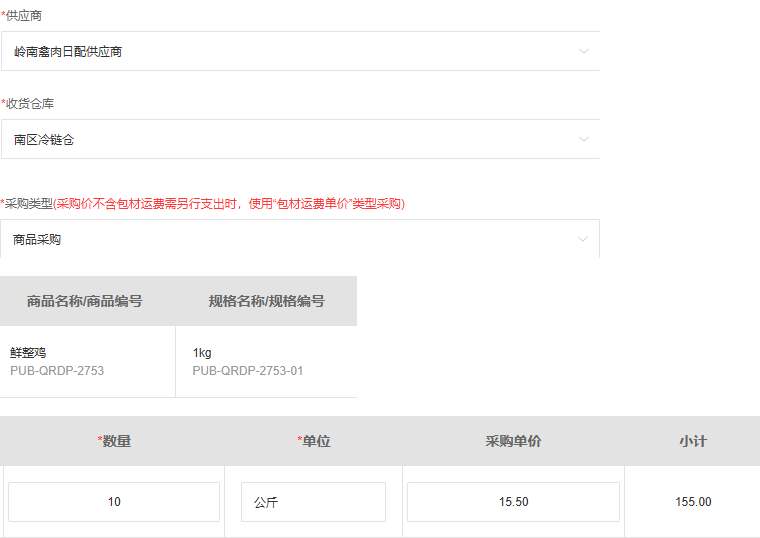This screenshot has width=760, height=538.
Task: Click the 供应商 field label
Action: coord(22,16)
